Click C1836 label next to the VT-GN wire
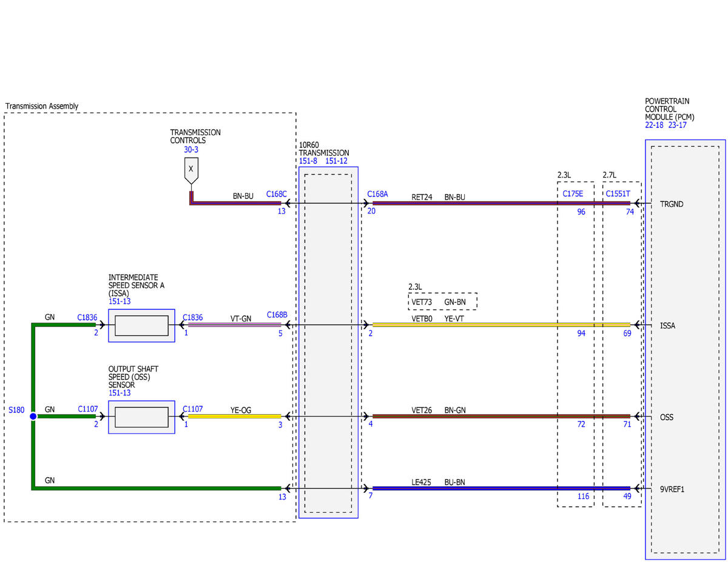728x562 pixels. point(193,317)
